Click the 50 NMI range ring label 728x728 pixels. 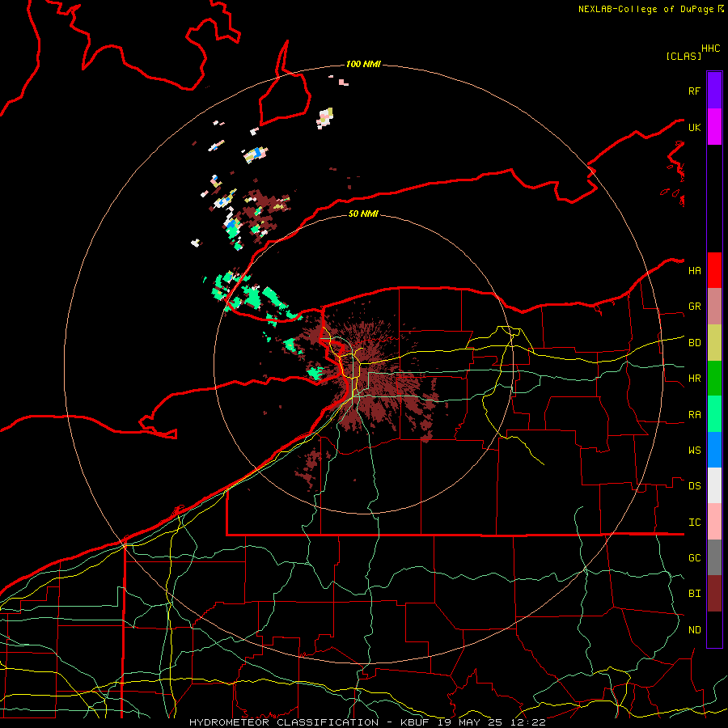point(363,214)
